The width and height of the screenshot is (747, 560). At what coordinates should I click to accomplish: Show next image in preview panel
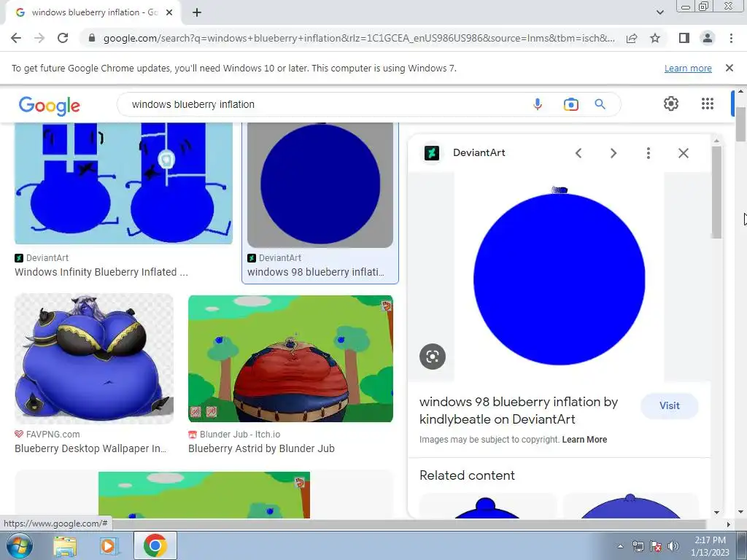(x=613, y=153)
